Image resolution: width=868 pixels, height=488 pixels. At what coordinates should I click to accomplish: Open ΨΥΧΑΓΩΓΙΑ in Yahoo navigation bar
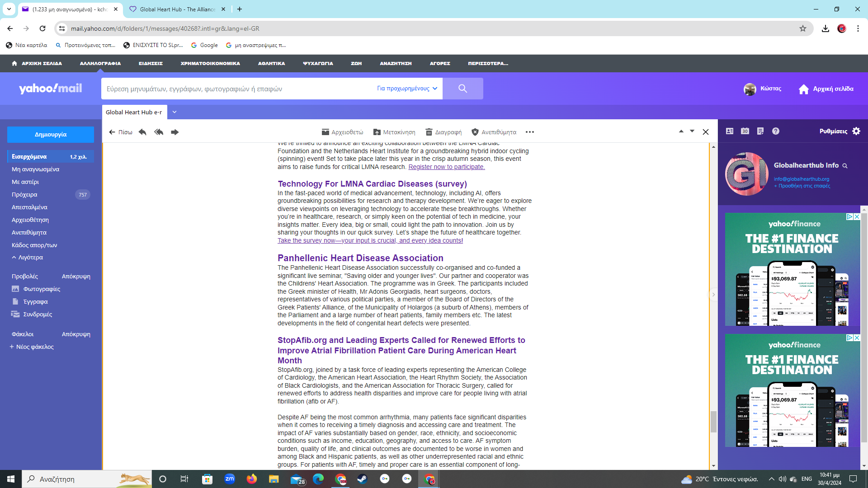[x=318, y=63]
